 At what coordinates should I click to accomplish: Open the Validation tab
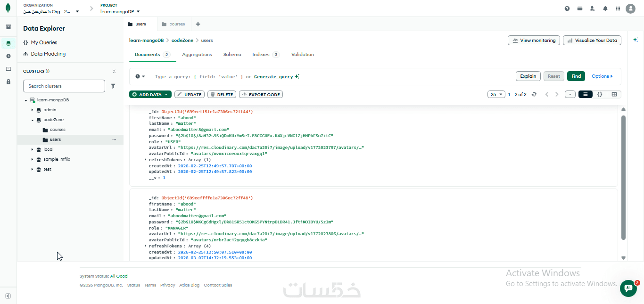[303, 55]
